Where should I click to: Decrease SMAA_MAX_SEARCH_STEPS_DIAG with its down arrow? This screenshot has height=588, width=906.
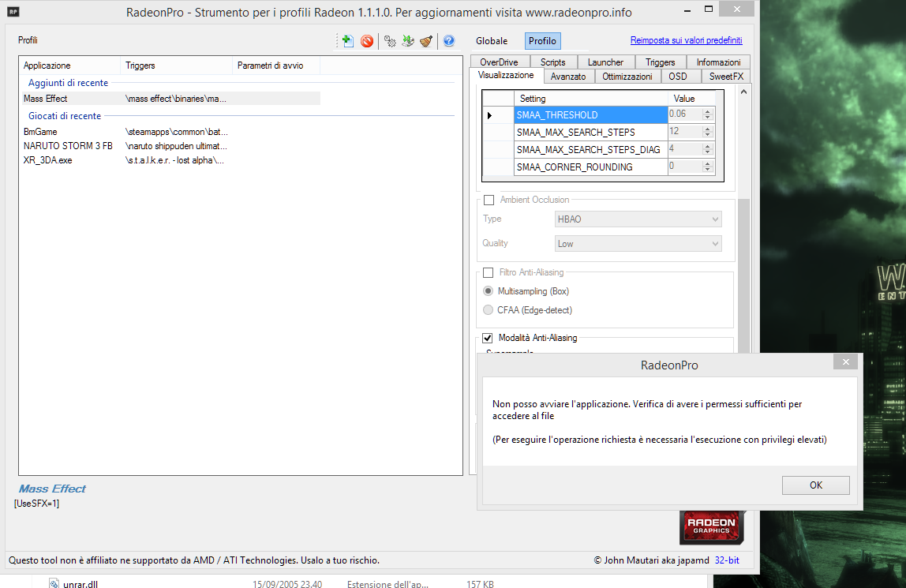tap(707, 152)
